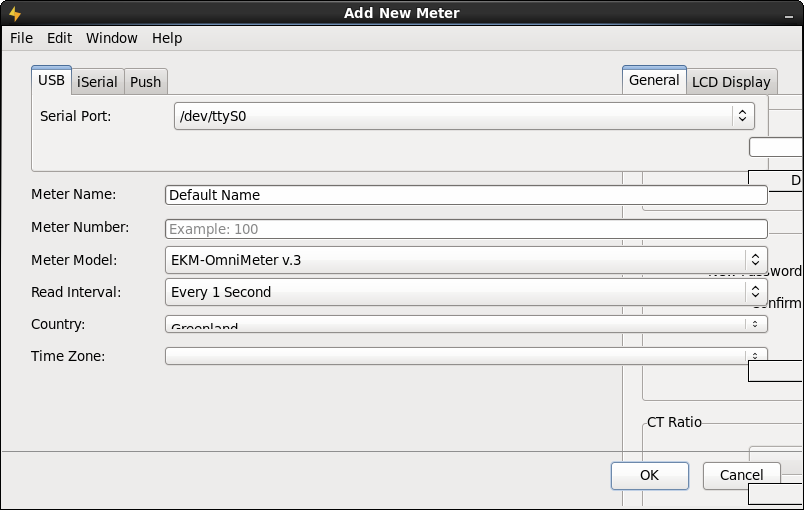804x510 pixels.
Task: Select the General tab
Action: coord(654,81)
